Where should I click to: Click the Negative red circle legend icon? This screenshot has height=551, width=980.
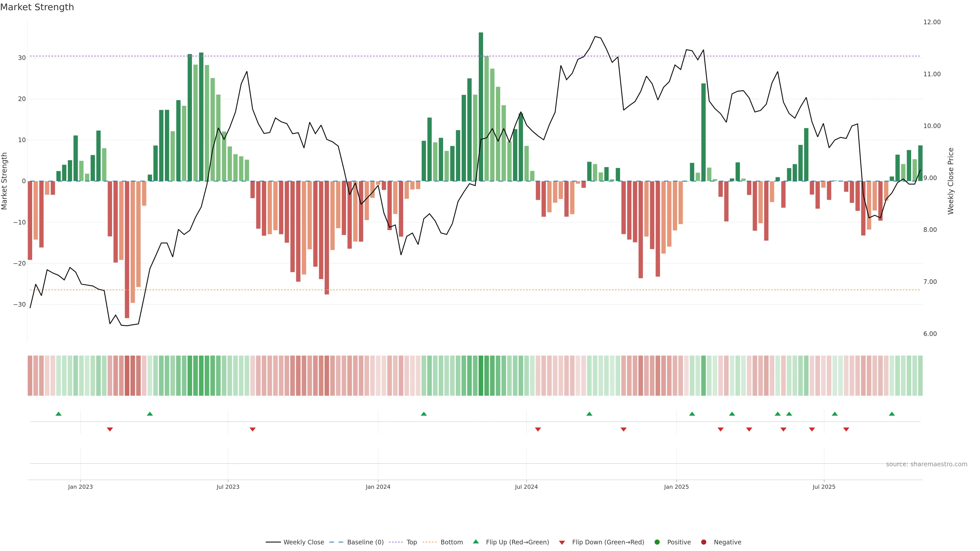click(x=703, y=542)
